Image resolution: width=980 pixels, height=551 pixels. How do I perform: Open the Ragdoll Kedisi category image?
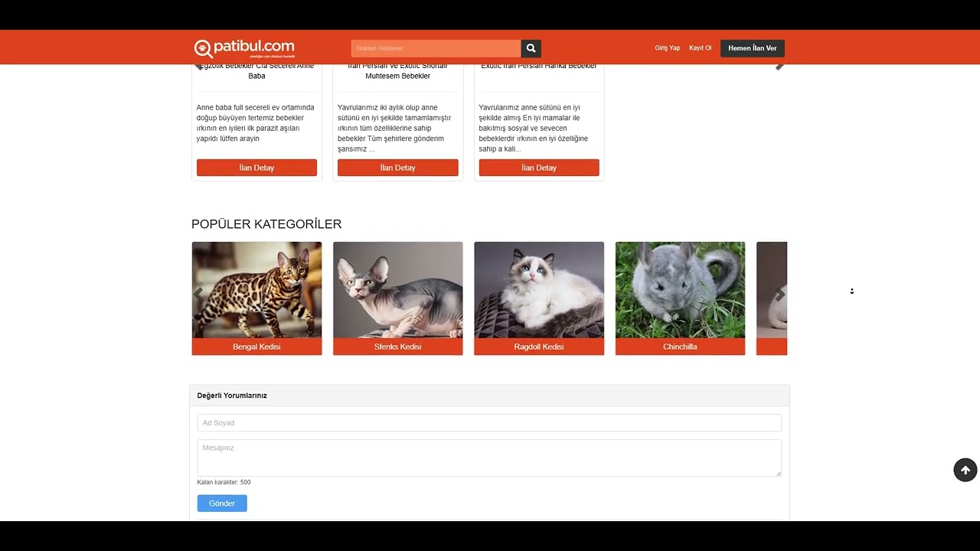539,290
